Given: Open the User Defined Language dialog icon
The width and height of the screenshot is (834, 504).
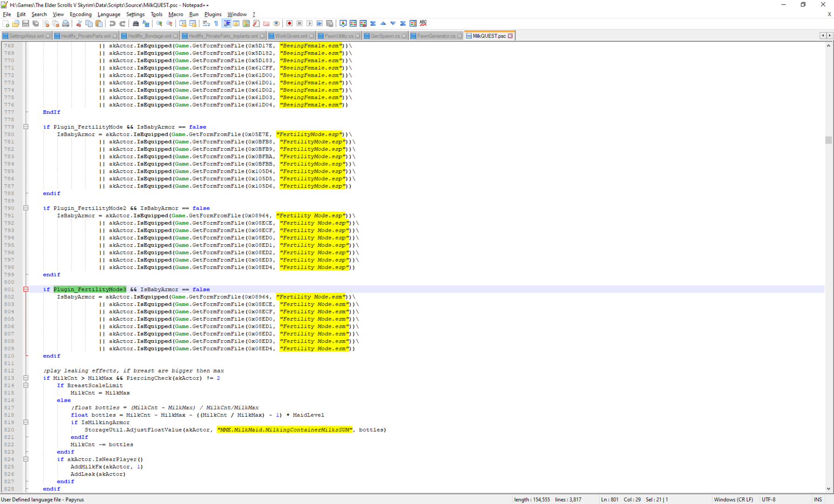Looking at the screenshot, I should point(236,23).
